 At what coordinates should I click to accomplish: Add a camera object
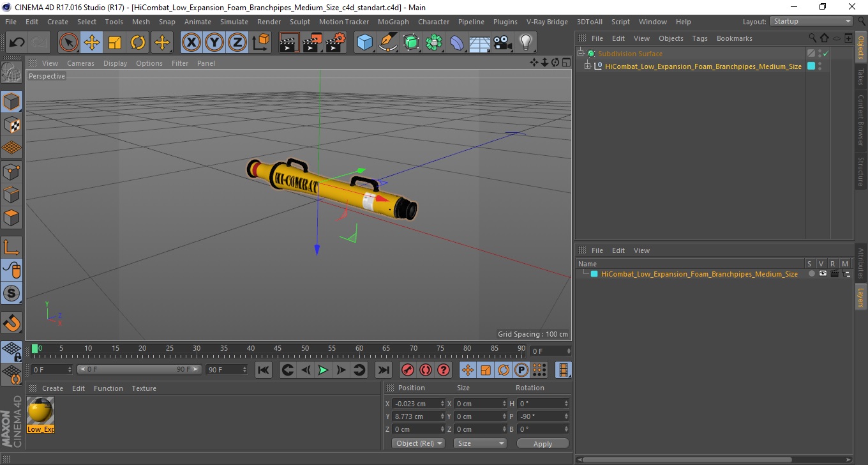pyautogui.click(x=503, y=43)
